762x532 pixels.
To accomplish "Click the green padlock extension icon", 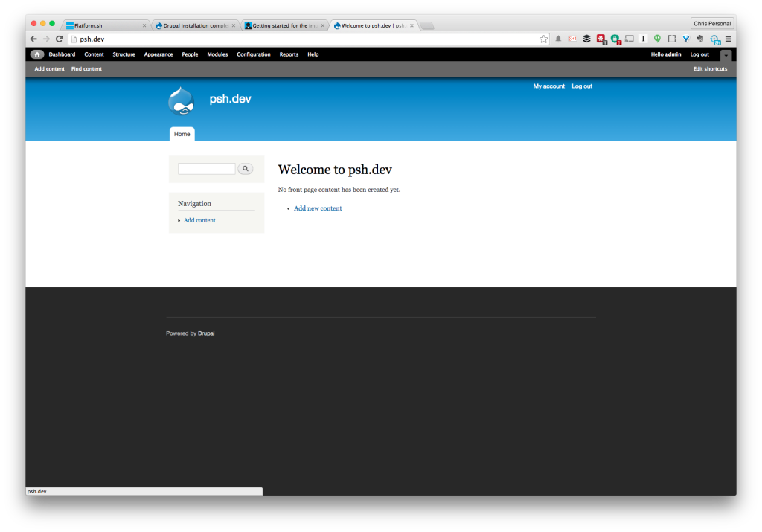I will coord(615,39).
